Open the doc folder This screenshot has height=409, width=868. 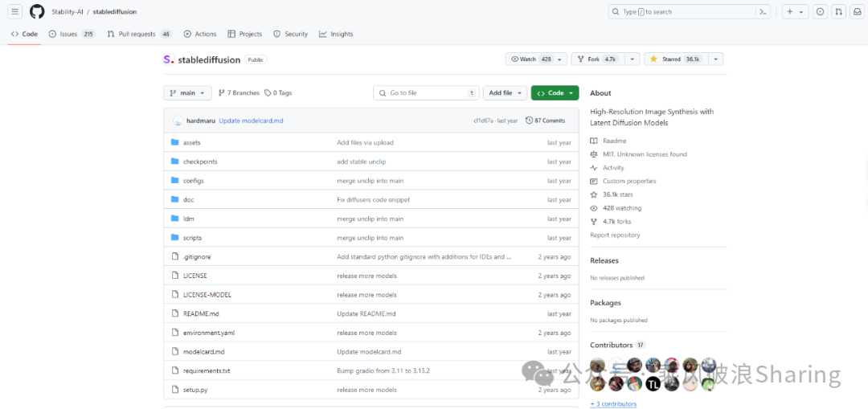tap(188, 200)
